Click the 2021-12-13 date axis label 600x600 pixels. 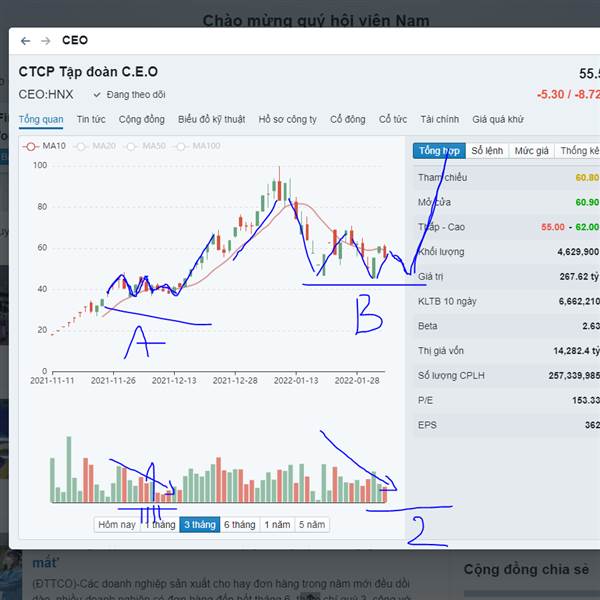tap(174, 381)
